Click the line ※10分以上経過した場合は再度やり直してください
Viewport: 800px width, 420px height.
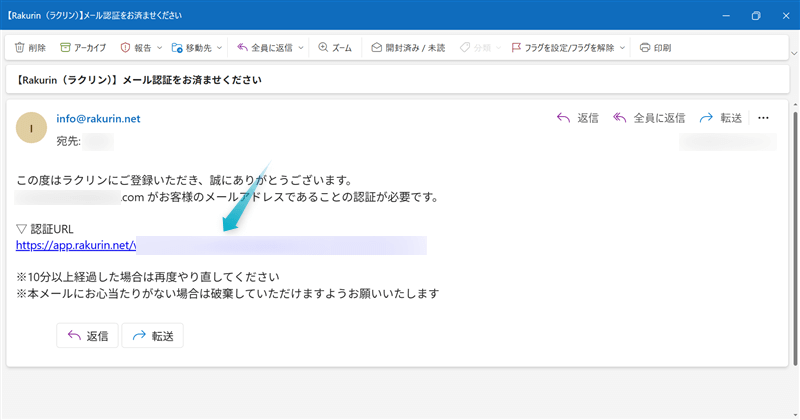tap(148, 277)
